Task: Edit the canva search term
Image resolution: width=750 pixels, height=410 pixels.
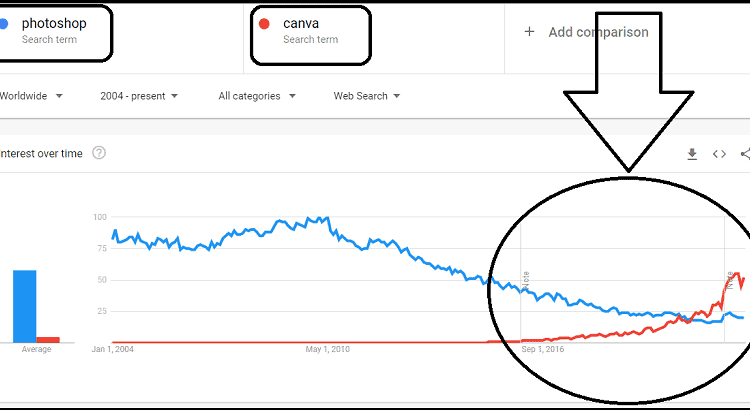Action: pos(301,23)
